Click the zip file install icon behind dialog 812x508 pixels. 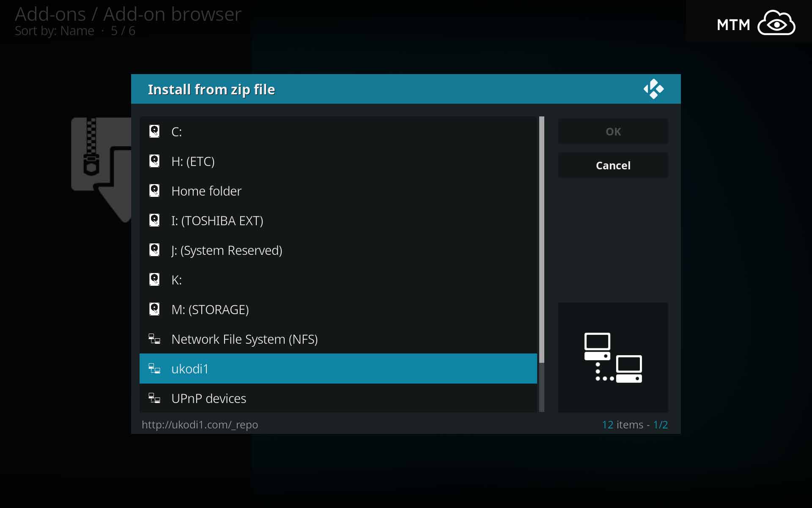point(101,169)
